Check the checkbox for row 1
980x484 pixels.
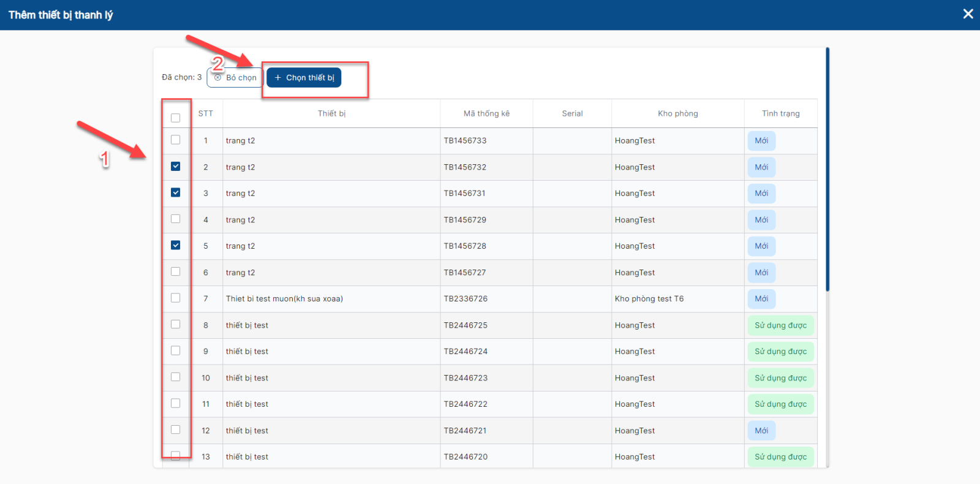(176, 140)
